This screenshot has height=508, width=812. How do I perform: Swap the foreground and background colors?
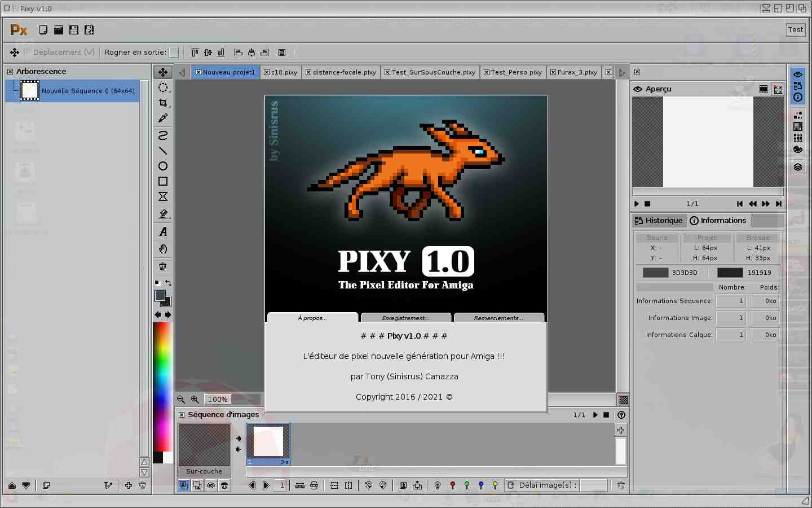click(168, 283)
